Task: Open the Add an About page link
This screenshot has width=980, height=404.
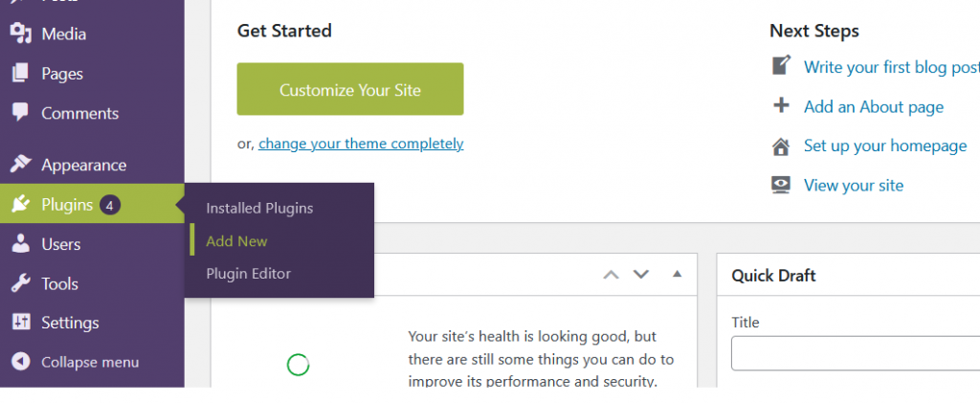Action: pos(874,107)
